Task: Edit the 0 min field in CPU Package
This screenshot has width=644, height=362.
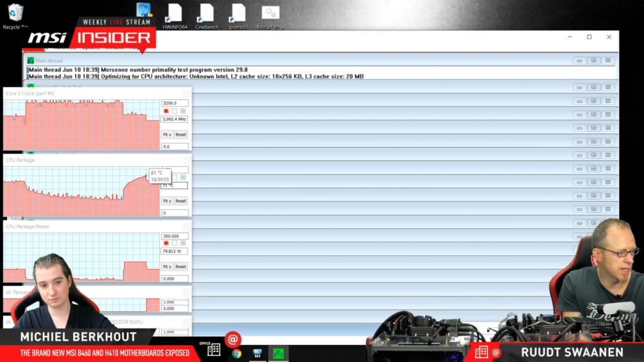Action: (x=175, y=213)
